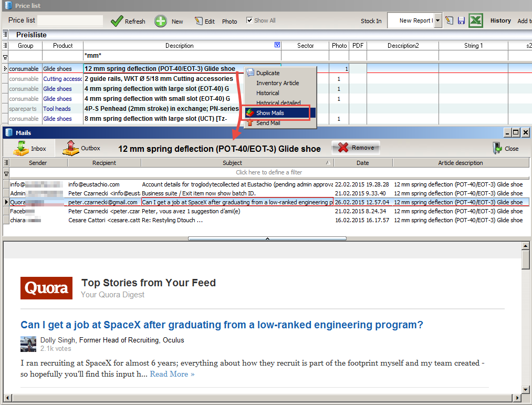Image resolution: width=532 pixels, height=405 pixels.
Task: Follow the Read More link
Action: click(172, 374)
